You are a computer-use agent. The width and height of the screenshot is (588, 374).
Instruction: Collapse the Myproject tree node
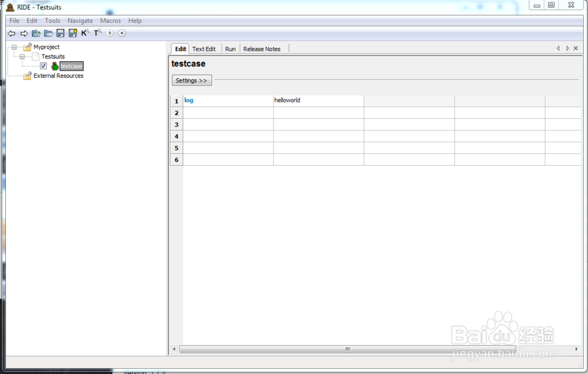tap(14, 47)
